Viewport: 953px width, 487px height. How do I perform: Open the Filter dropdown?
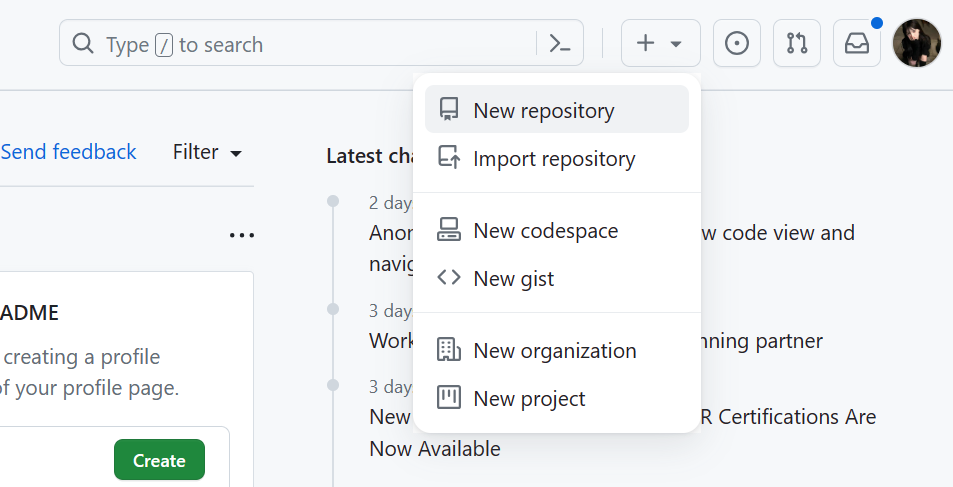(x=207, y=152)
